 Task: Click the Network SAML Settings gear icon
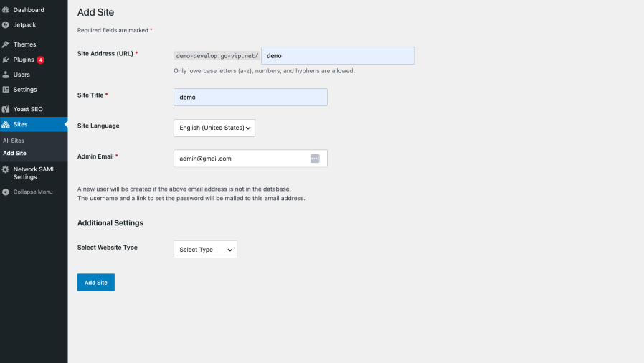[x=5, y=169]
